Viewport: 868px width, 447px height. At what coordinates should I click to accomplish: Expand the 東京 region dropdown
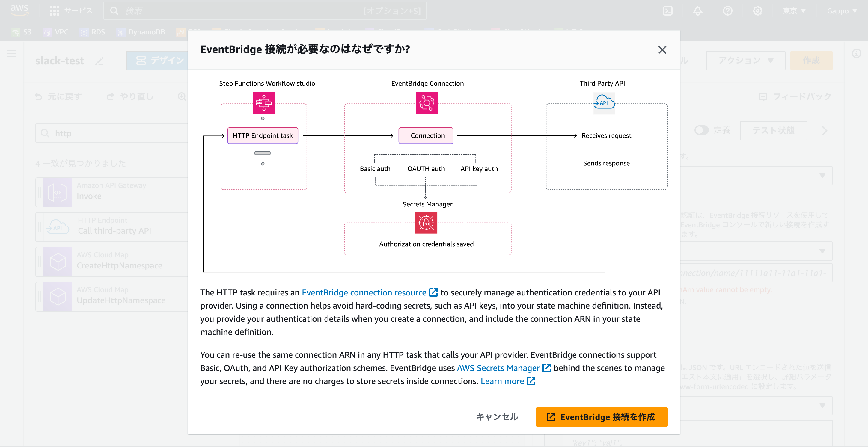click(x=794, y=11)
